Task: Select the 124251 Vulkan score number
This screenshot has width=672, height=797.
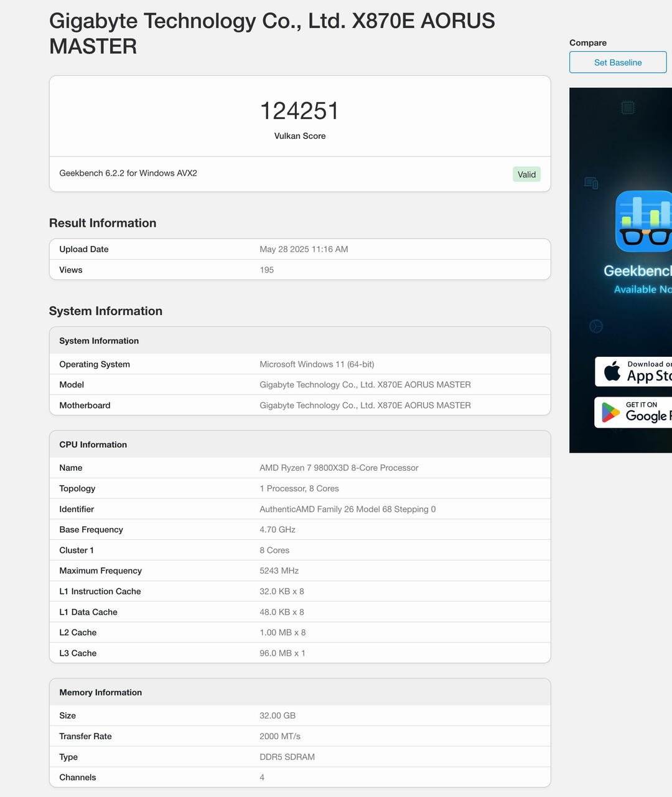Action: (x=300, y=111)
